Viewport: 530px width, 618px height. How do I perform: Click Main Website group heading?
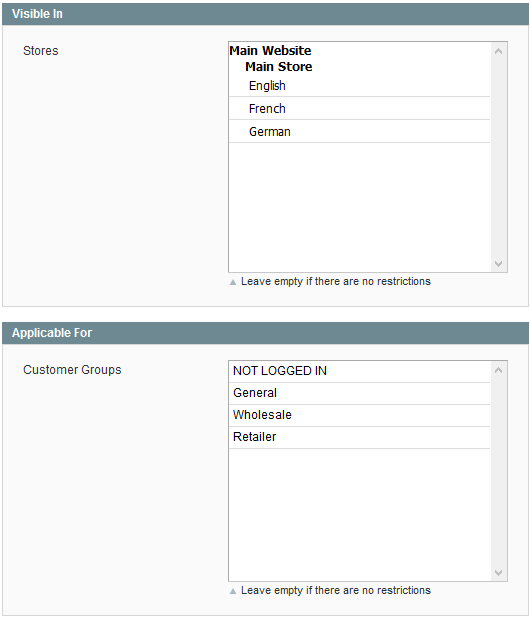click(270, 51)
